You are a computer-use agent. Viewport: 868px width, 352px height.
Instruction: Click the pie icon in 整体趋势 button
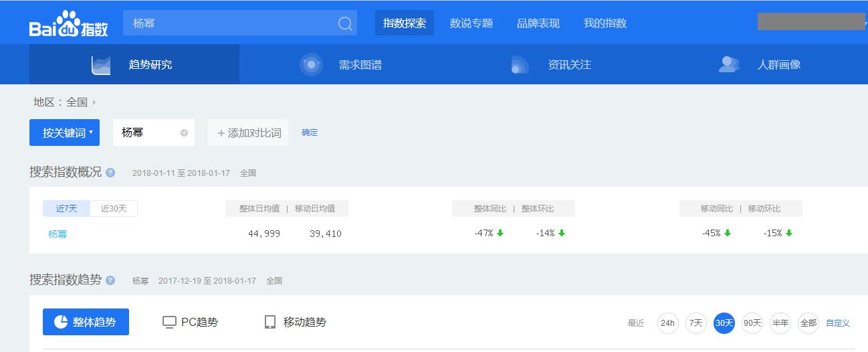click(60, 322)
